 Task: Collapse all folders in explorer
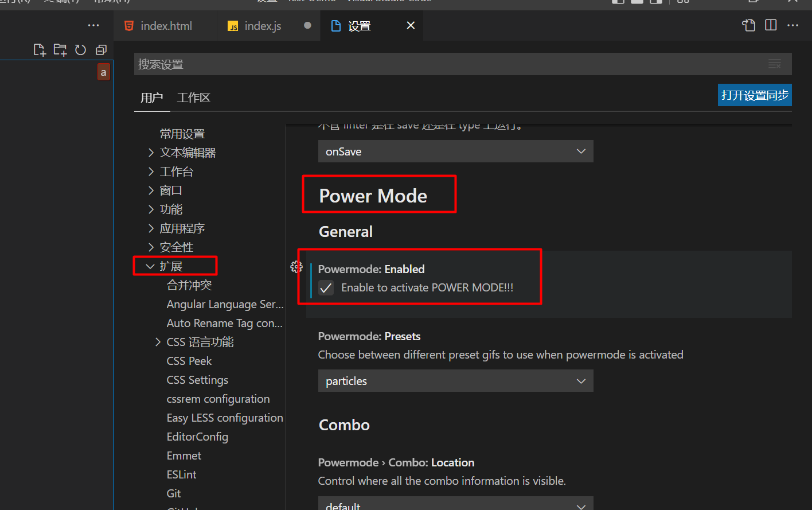(101, 50)
